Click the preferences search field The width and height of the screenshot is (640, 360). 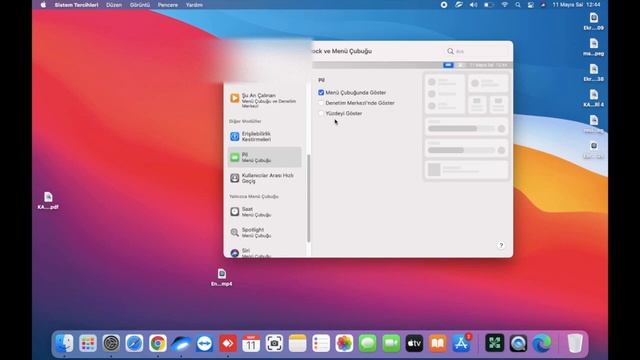pos(476,51)
